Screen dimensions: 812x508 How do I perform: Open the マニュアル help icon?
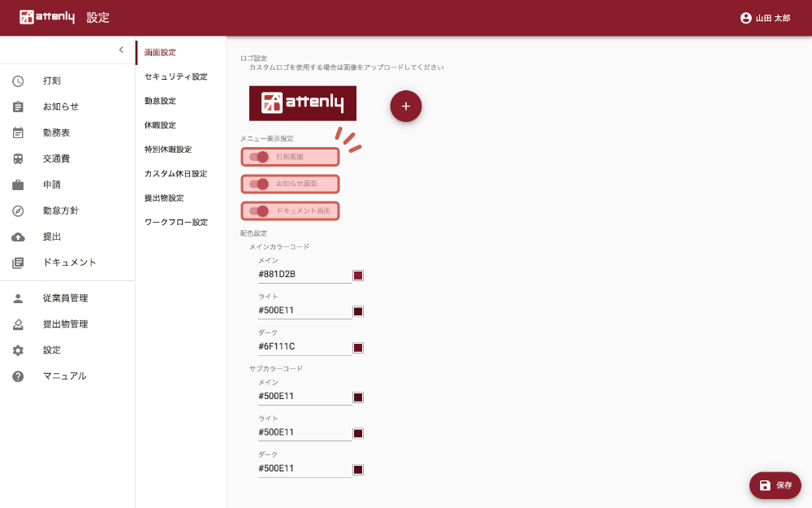point(18,376)
